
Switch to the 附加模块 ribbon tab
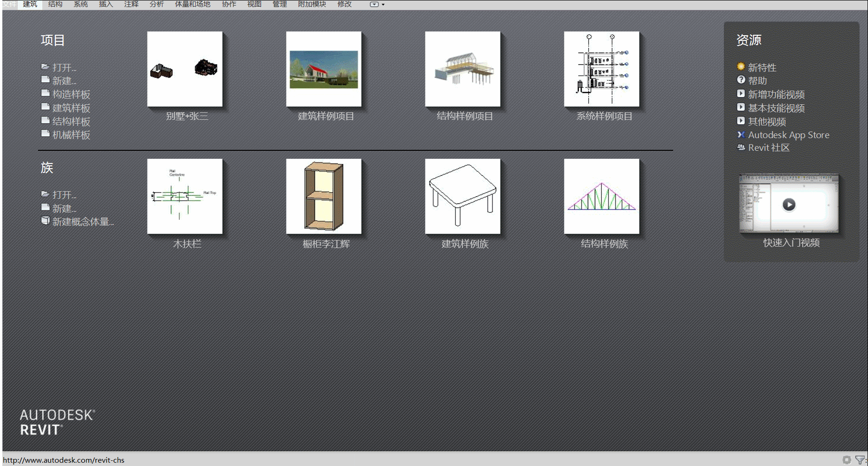click(312, 4)
